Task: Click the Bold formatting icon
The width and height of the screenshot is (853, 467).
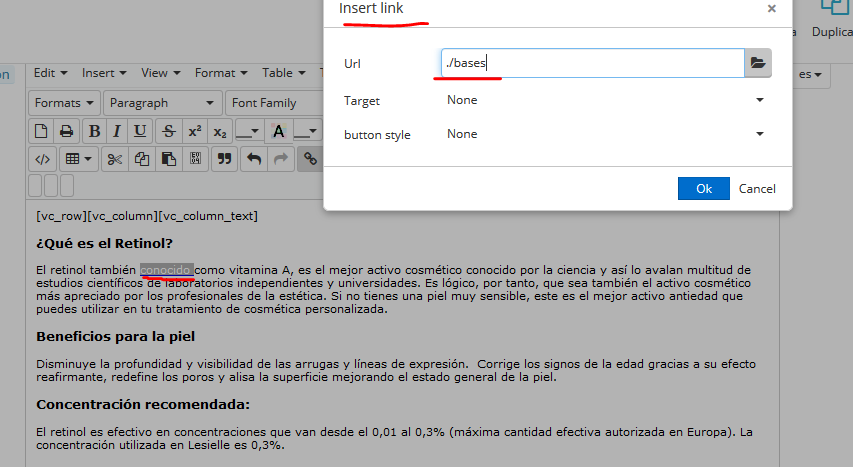Action: coord(94,131)
